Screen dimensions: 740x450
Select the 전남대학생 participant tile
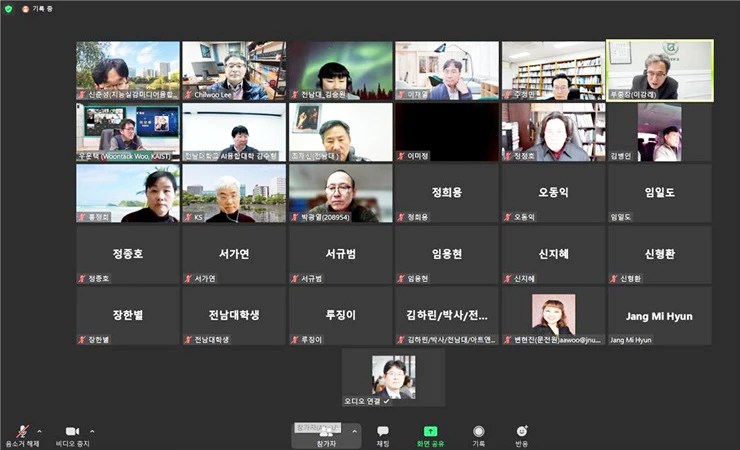[234, 316]
